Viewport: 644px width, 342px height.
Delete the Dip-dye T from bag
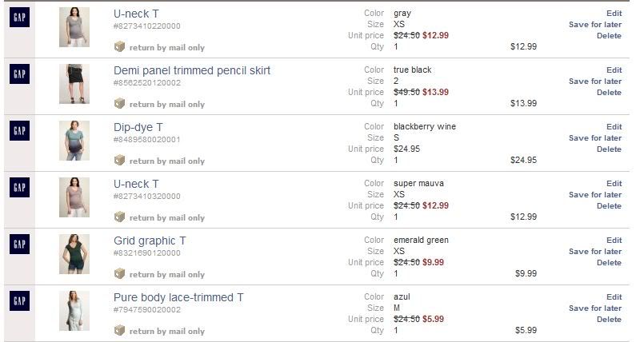pyautogui.click(x=609, y=149)
